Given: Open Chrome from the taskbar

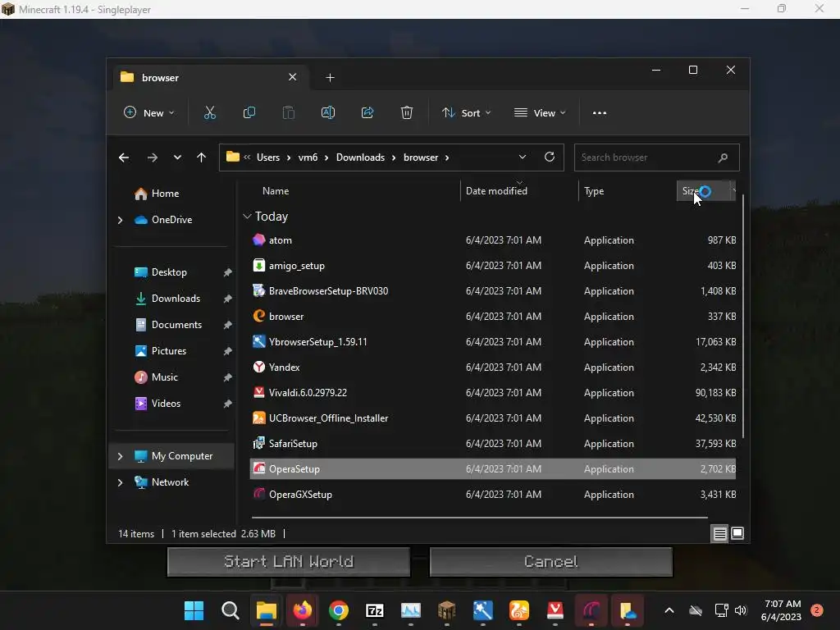Looking at the screenshot, I should (x=339, y=610).
